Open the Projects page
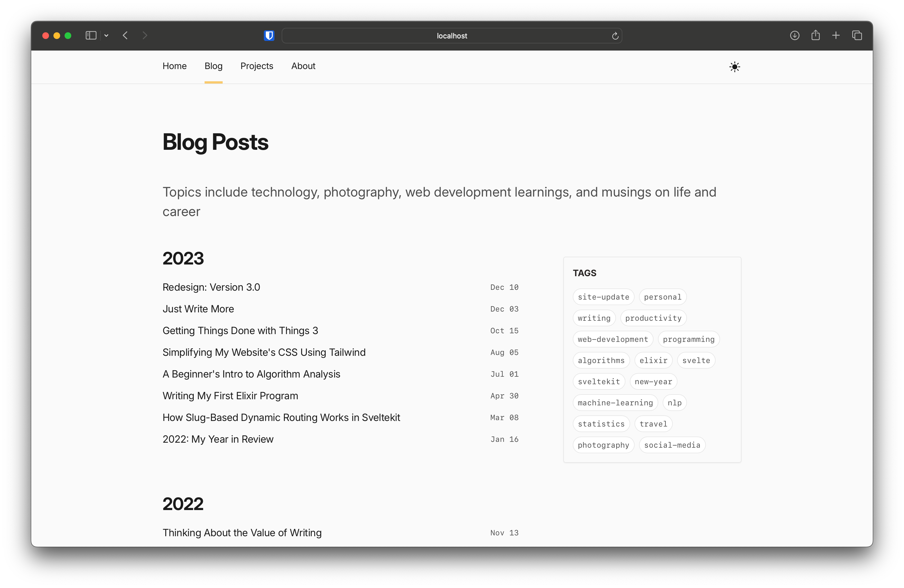 pos(257,66)
